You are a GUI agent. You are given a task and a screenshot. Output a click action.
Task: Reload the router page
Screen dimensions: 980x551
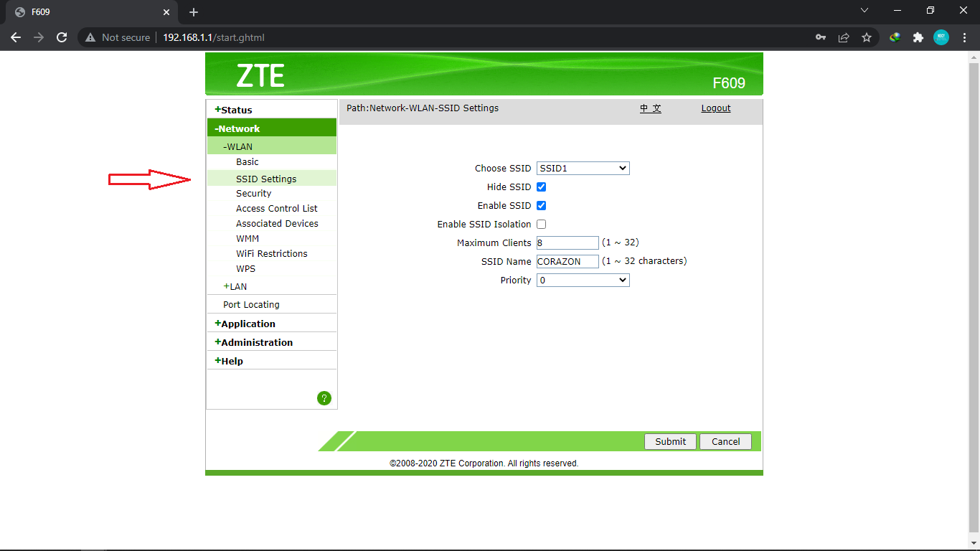62,37
